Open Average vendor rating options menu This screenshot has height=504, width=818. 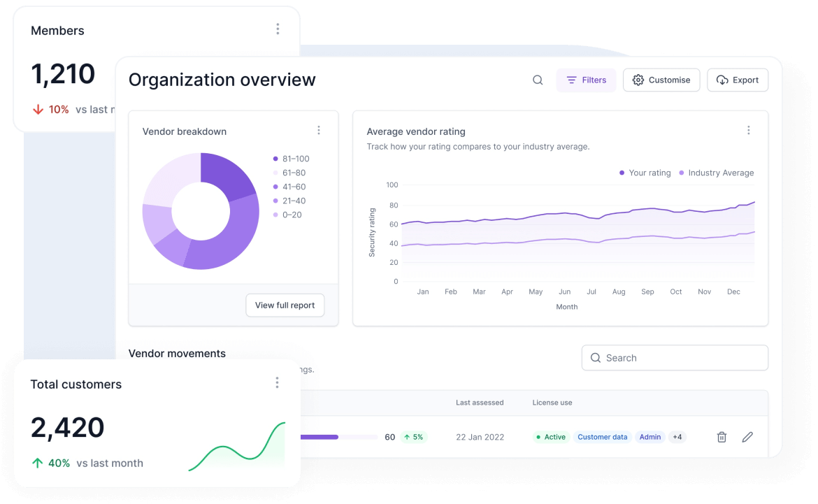[749, 131]
